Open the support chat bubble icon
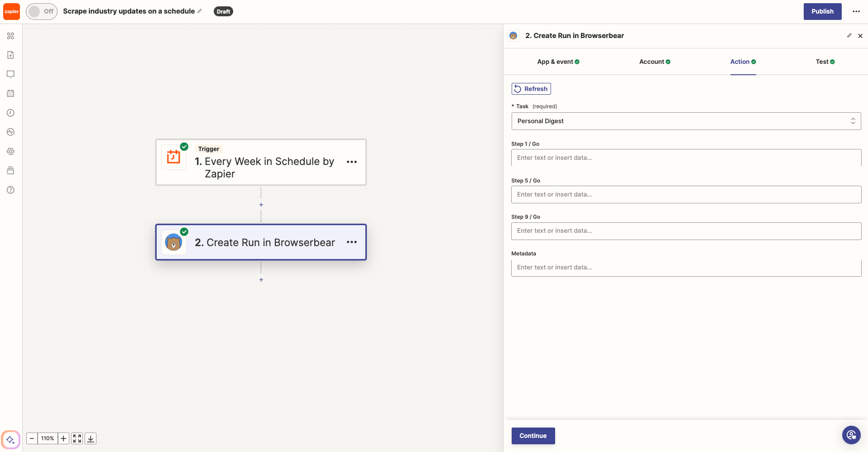The width and height of the screenshot is (868, 452). click(851, 435)
